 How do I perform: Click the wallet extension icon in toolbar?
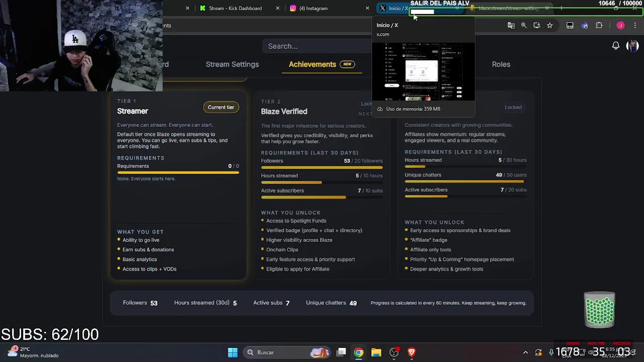pos(570,25)
